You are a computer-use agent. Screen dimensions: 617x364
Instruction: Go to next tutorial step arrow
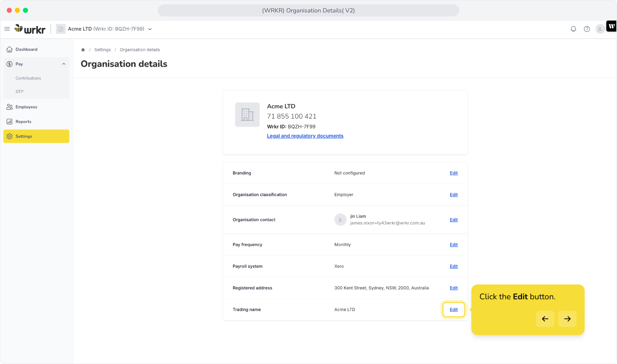[x=567, y=319]
